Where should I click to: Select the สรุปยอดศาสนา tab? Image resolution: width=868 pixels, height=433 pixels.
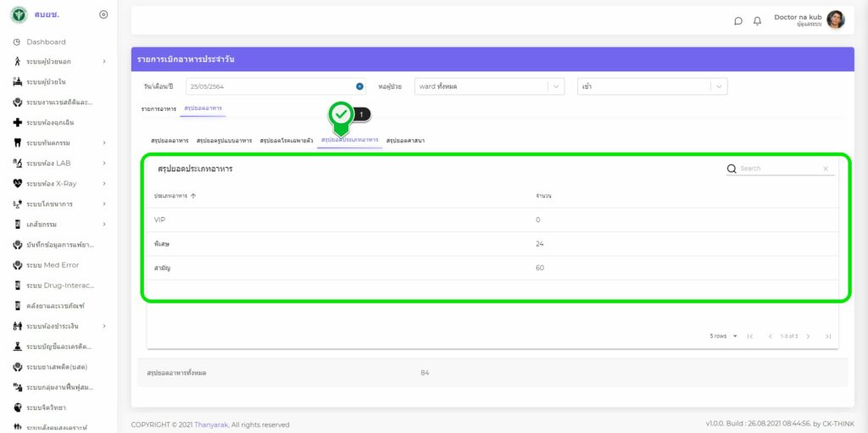(405, 140)
